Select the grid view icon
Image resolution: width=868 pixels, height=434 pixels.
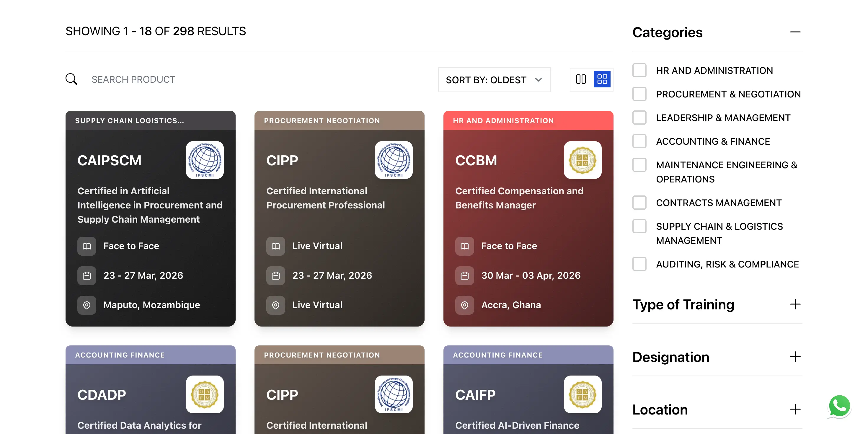point(603,79)
